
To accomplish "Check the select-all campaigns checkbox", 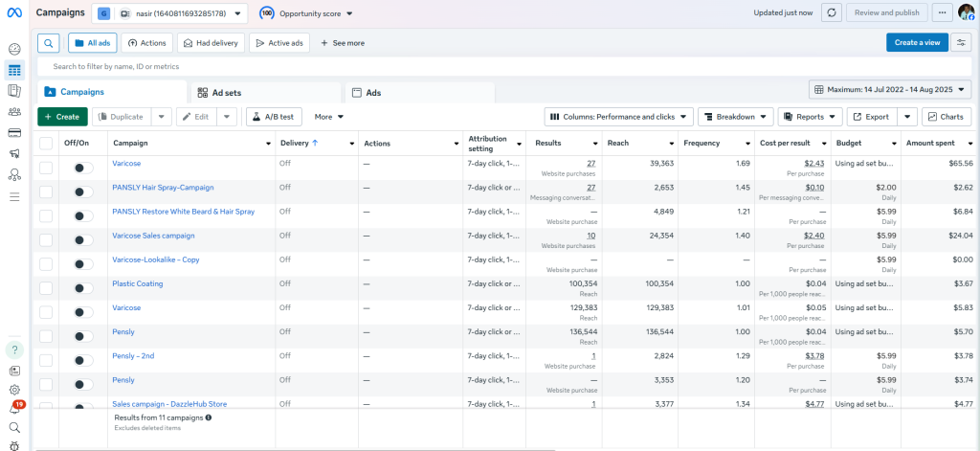I will (46, 144).
